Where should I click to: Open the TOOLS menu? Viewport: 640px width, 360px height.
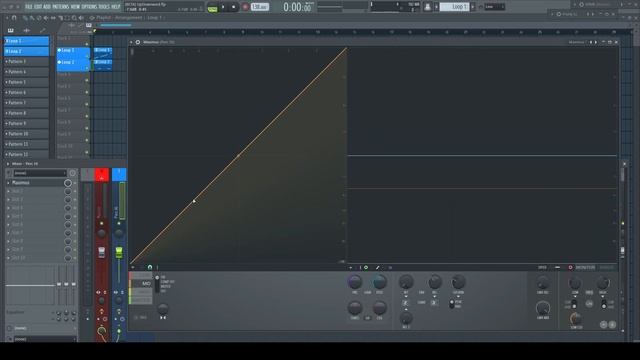[104, 7]
